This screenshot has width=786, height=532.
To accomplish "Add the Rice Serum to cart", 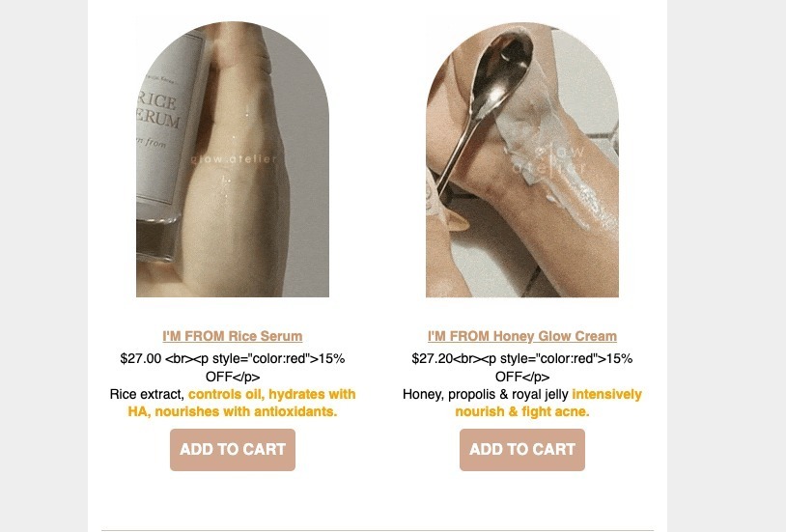I will pos(233,449).
